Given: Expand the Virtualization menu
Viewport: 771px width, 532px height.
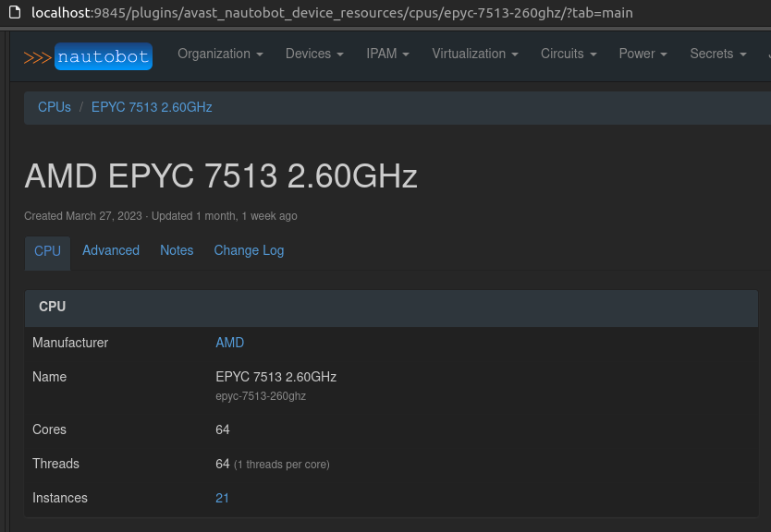Looking at the screenshot, I should coord(475,54).
